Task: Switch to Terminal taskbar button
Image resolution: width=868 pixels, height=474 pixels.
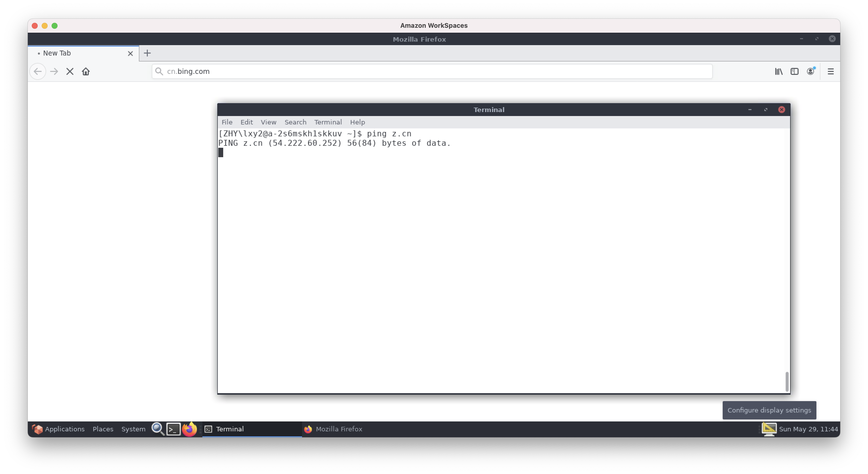Action: pyautogui.click(x=252, y=429)
